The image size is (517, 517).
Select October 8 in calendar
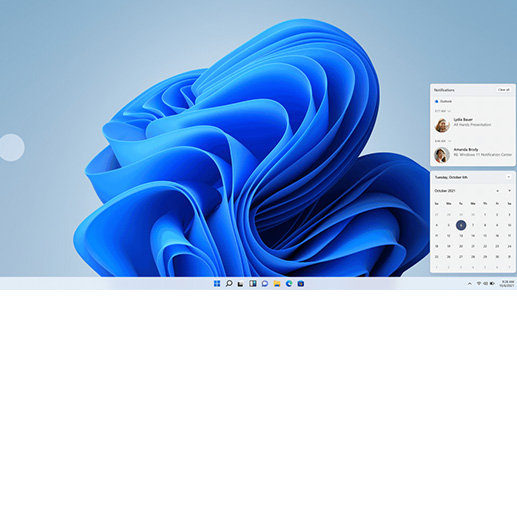coord(485,225)
